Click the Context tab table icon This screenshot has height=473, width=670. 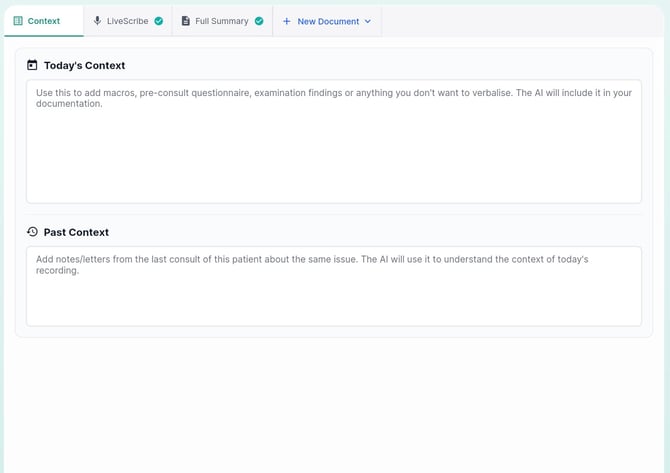click(x=18, y=21)
